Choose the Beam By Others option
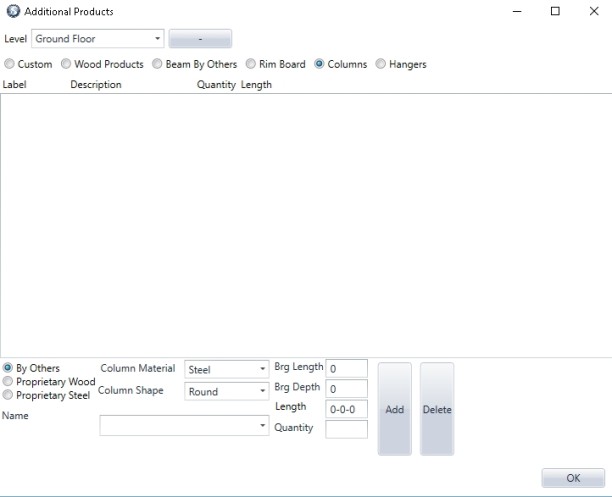The width and height of the screenshot is (612, 497). coord(157,64)
